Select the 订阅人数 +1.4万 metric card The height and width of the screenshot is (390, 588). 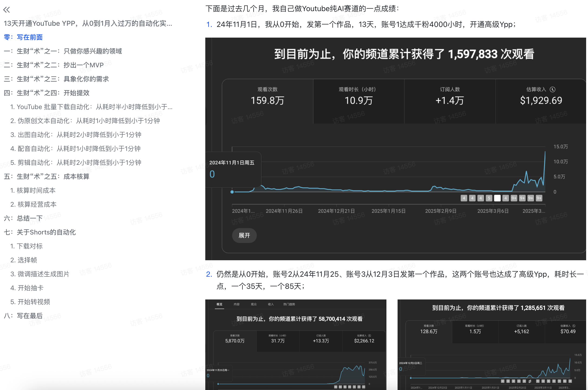coord(449,101)
